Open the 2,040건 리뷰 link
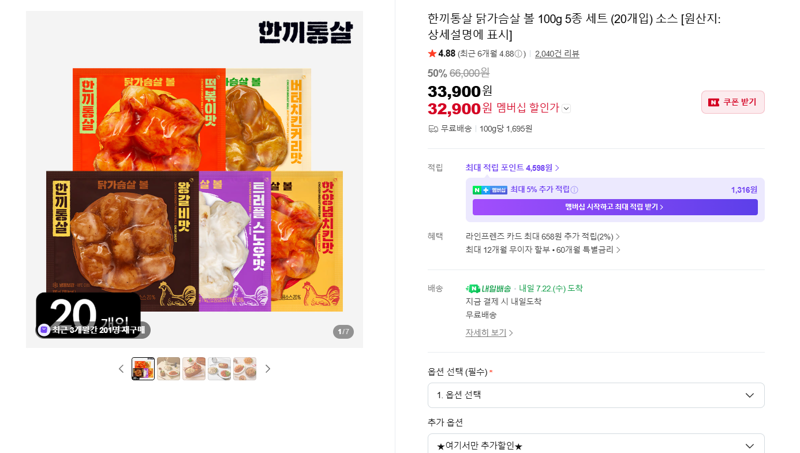Screen dimensions: 800x453 [557, 54]
